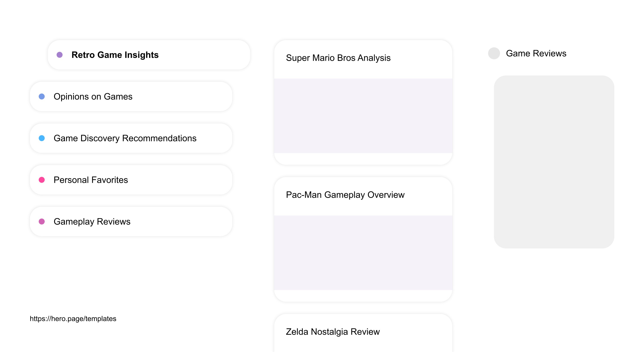The image size is (644, 362).
Task: Open the Pac-Man Gameplay Overview card title
Action: 345,195
